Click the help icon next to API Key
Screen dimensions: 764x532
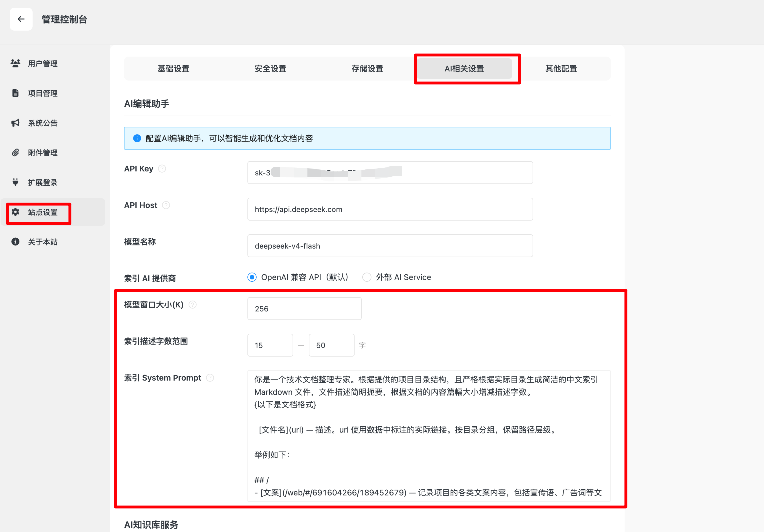(x=162, y=169)
